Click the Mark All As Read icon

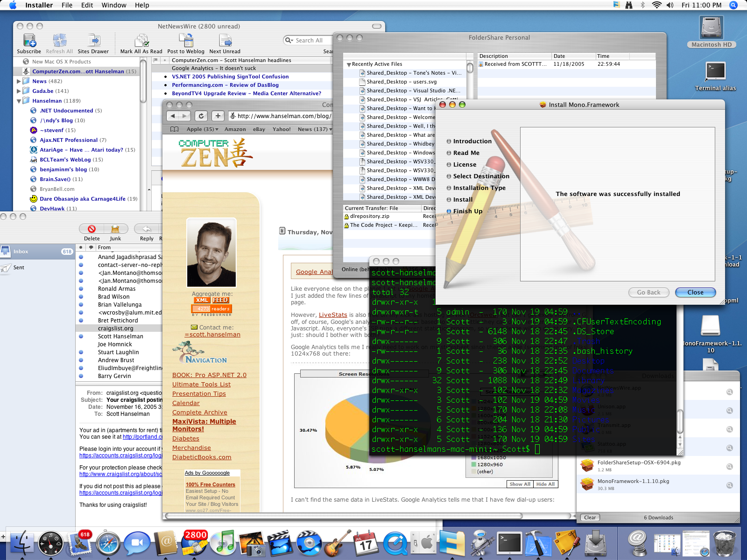[141, 41]
